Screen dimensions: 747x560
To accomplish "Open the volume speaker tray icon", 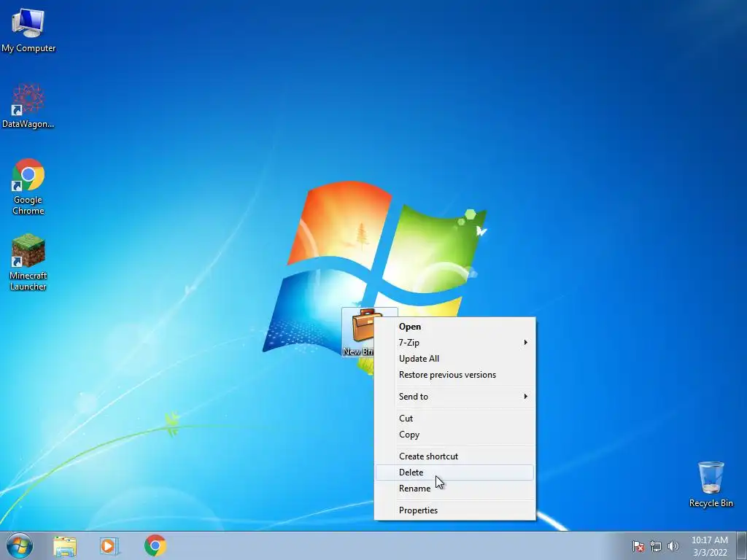I will coord(673,546).
